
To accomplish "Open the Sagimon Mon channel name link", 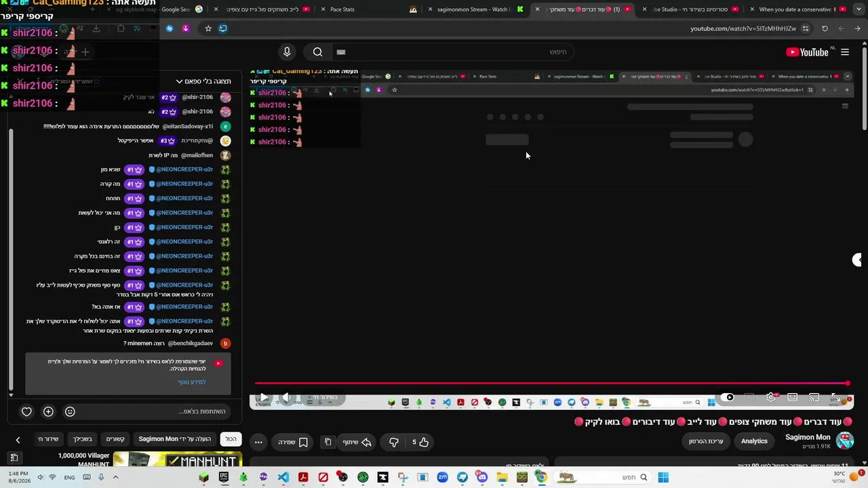I will point(808,437).
